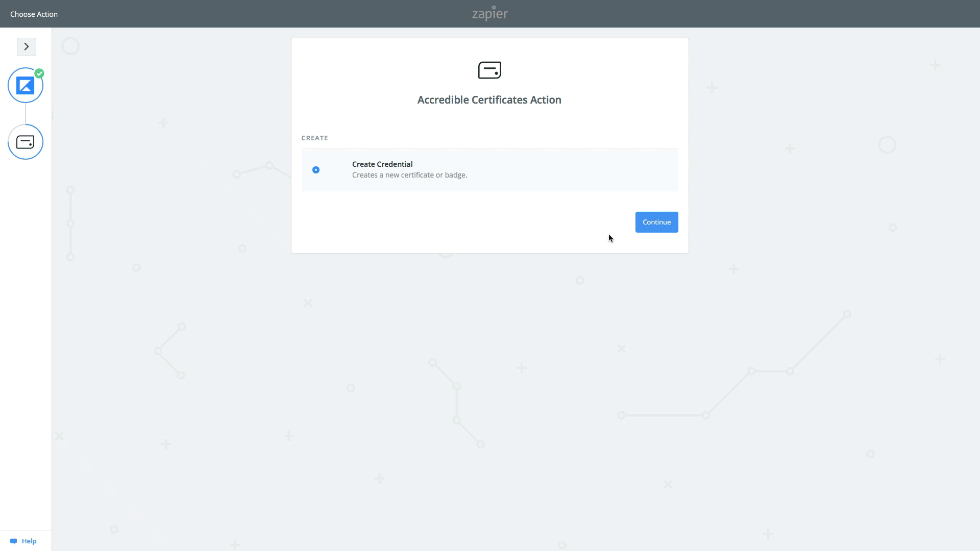Select the Create Credential radio button
Image resolution: width=980 pixels, height=551 pixels.
[316, 170]
